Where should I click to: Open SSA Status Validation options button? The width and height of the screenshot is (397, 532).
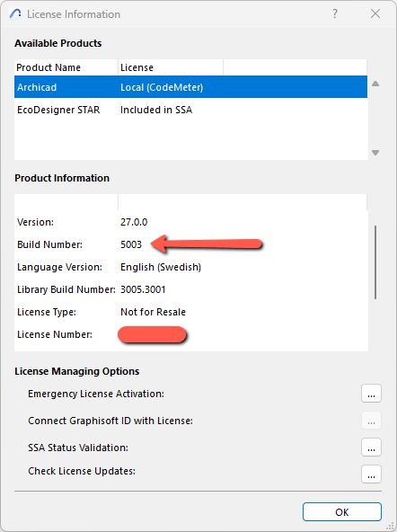point(371,448)
